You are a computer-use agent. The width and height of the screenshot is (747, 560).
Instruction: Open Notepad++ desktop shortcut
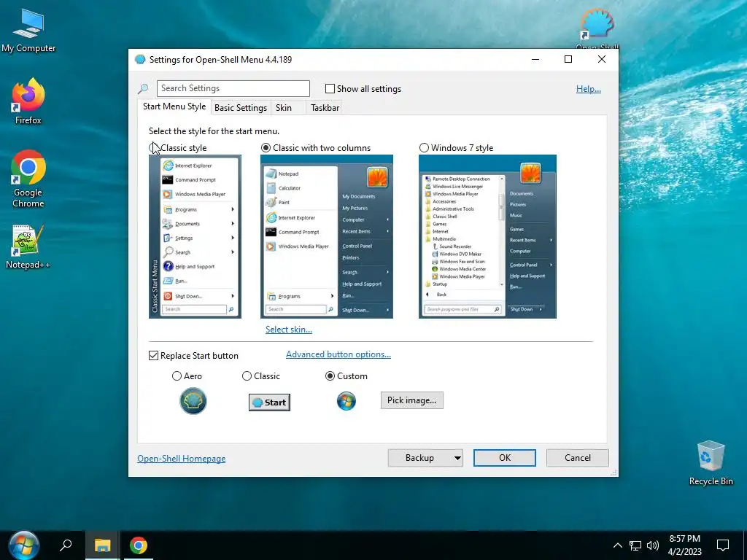tap(28, 246)
